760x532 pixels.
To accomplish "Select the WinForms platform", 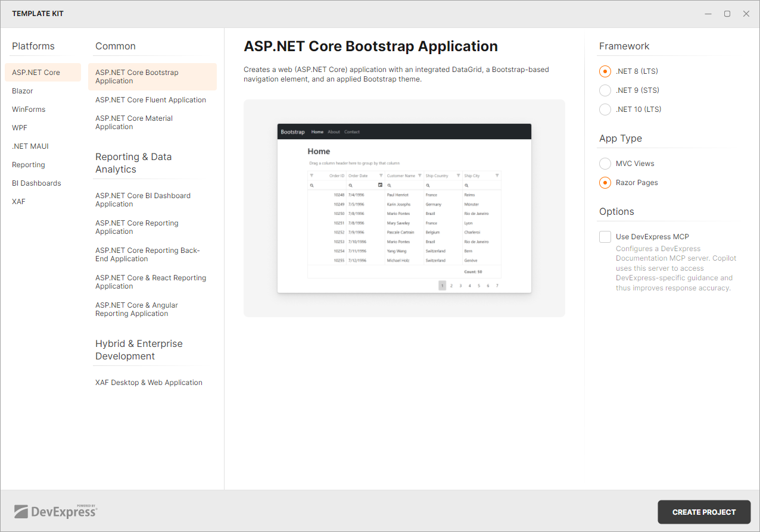I will click(28, 109).
